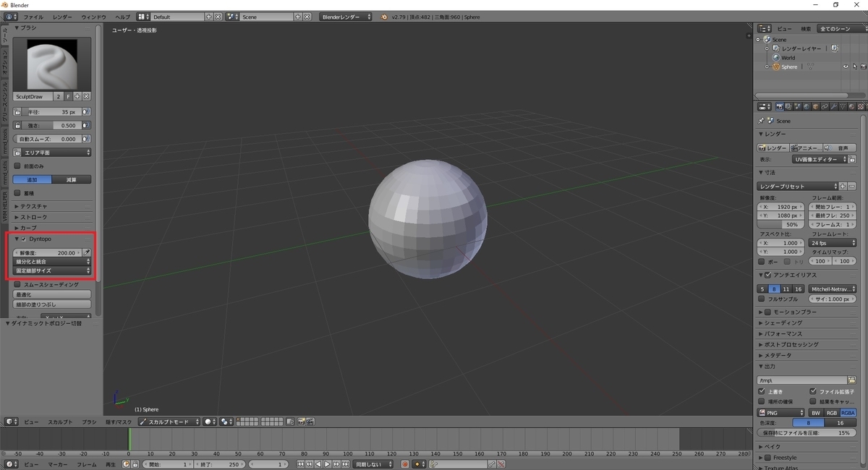The height and width of the screenshot is (470, 868).
Task: Open the 24 fps frame rate dropdown
Action: pos(833,243)
